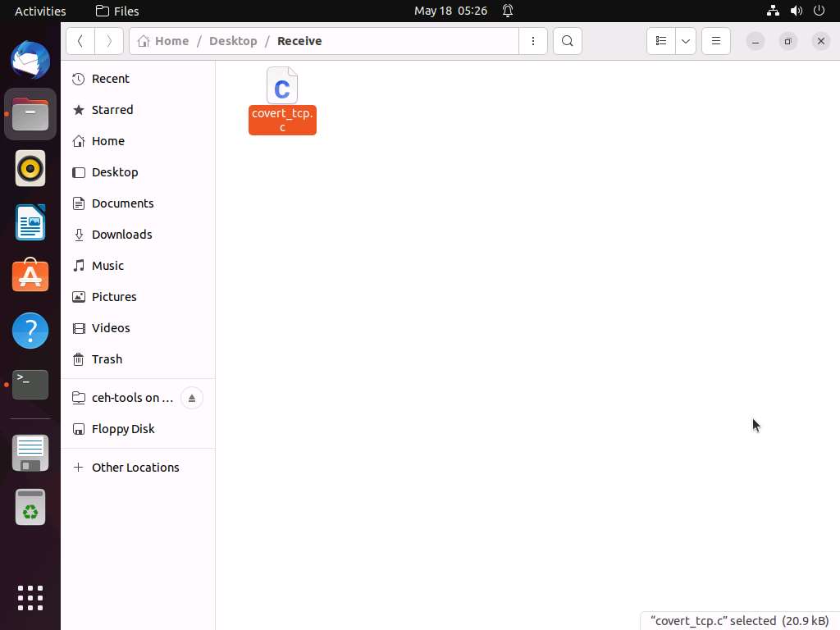Navigate to Desktop in the path bar
The width and height of the screenshot is (840, 630).
[233, 41]
